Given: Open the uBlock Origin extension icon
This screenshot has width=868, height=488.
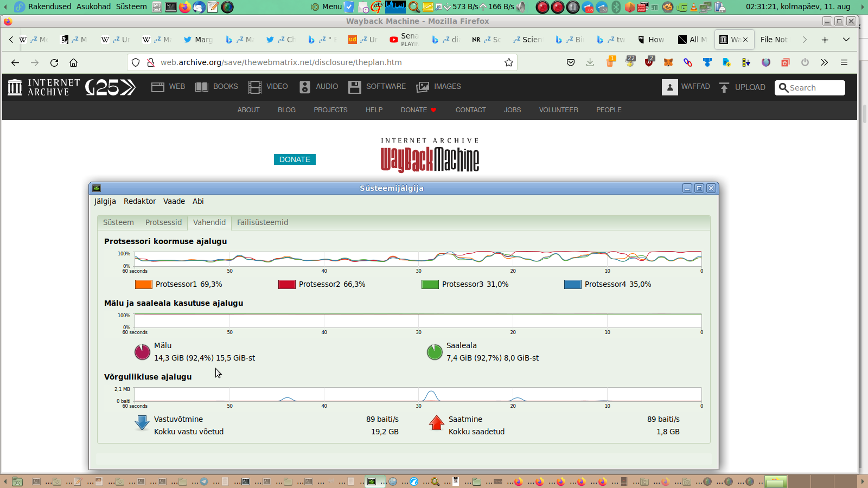Looking at the screenshot, I should coord(649,62).
